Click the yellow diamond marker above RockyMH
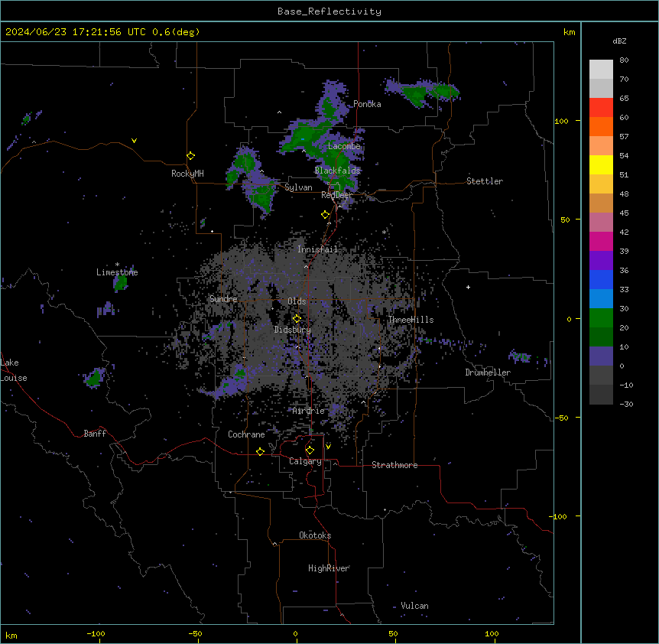The image size is (659, 644). (191, 156)
